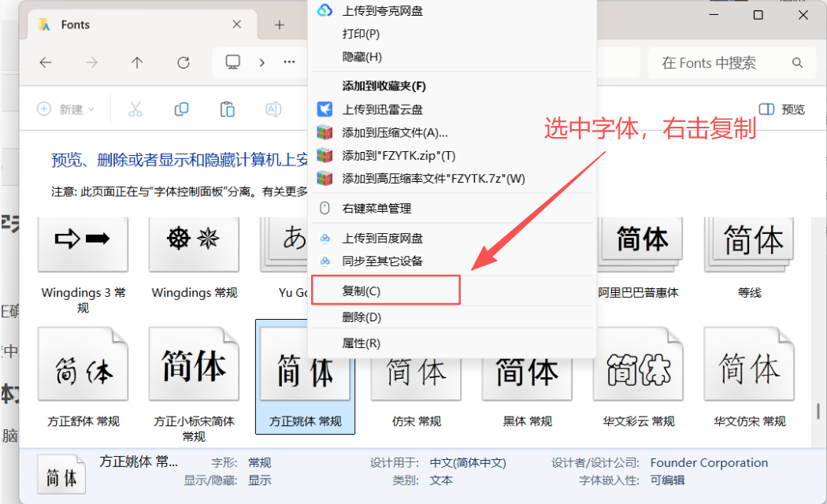Open the 新建 dropdown
Image resolution: width=827 pixels, height=504 pixels.
point(66,109)
